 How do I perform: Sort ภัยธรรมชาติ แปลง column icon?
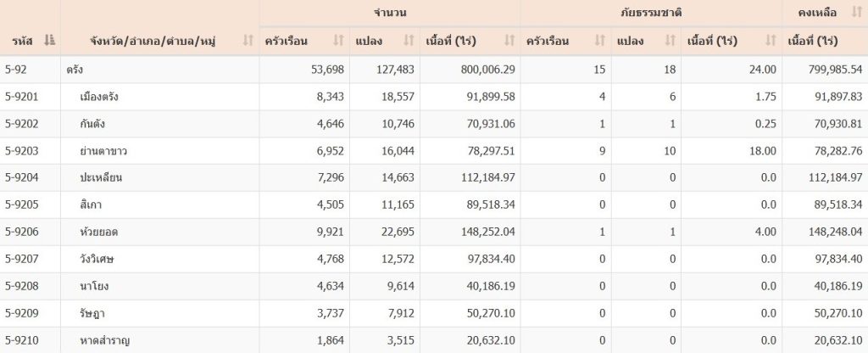(x=670, y=41)
